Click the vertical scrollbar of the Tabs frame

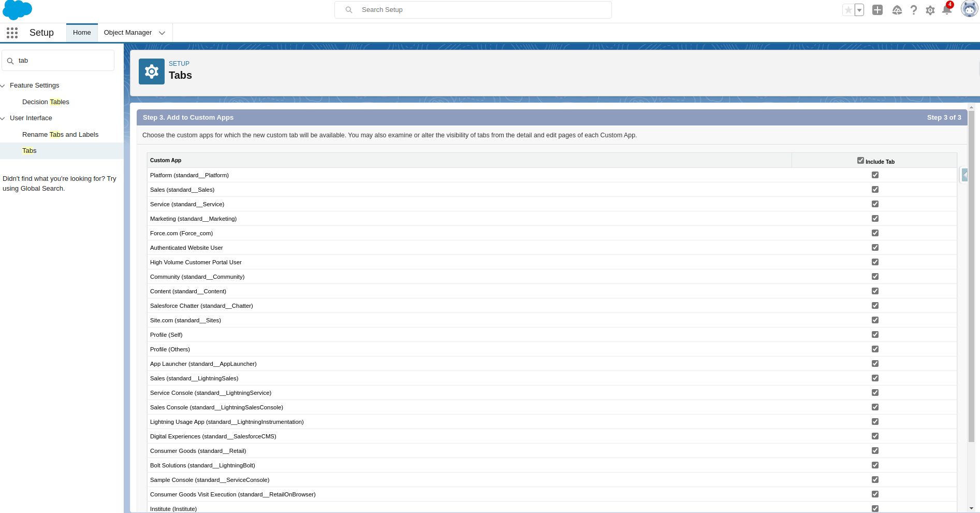pos(971,277)
